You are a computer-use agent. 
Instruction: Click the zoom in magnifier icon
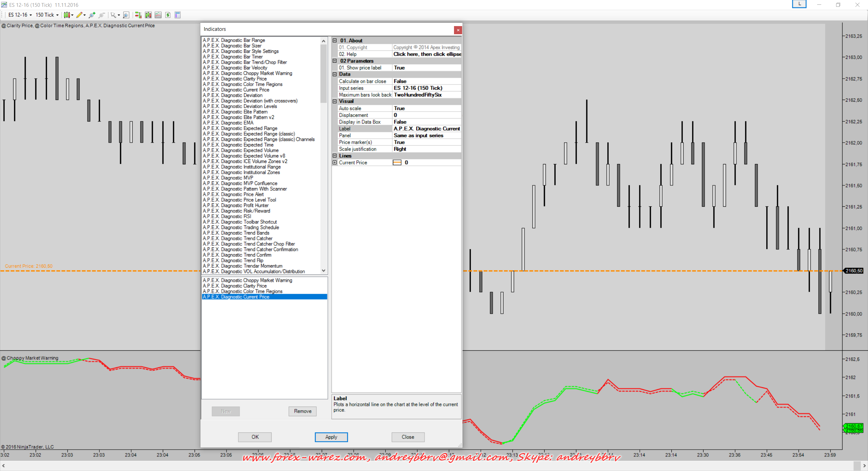(x=92, y=15)
